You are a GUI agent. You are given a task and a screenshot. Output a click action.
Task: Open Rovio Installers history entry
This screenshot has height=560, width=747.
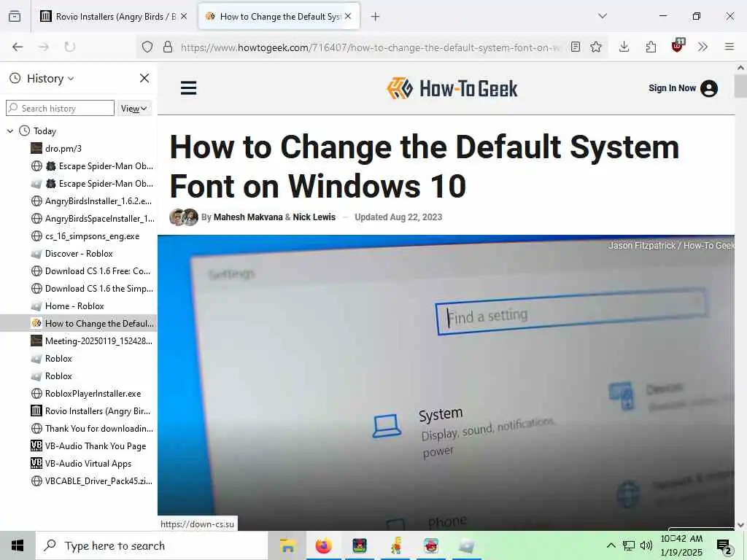pos(78,411)
